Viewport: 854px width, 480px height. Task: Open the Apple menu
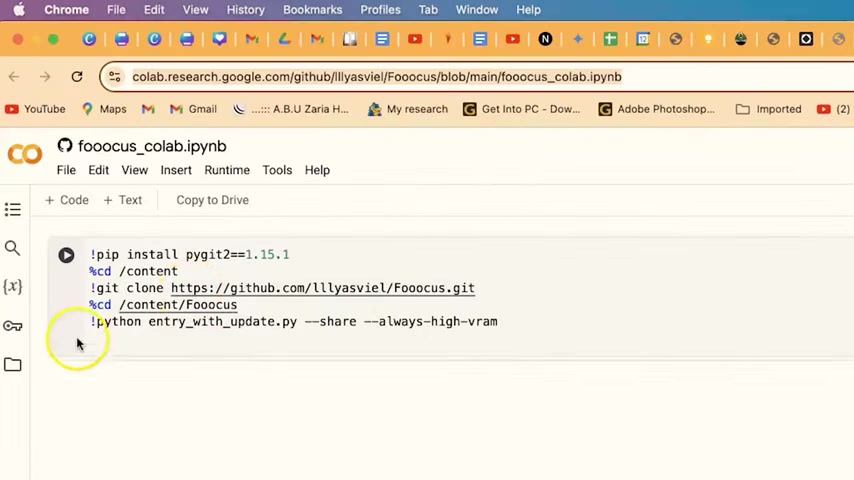coord(19,10)
